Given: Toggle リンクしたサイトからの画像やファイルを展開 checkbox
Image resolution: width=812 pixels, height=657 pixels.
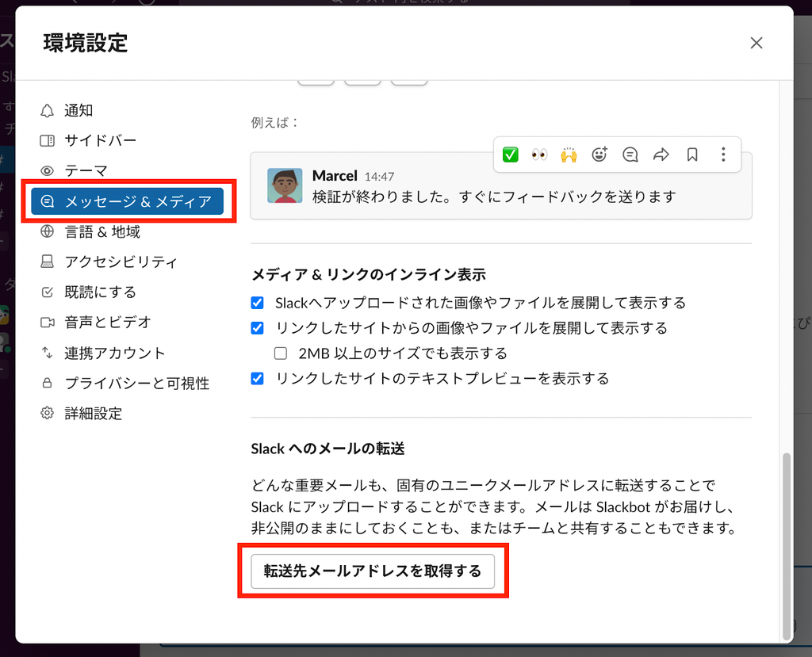Looking at the screenshot, I should click(258, 328).
